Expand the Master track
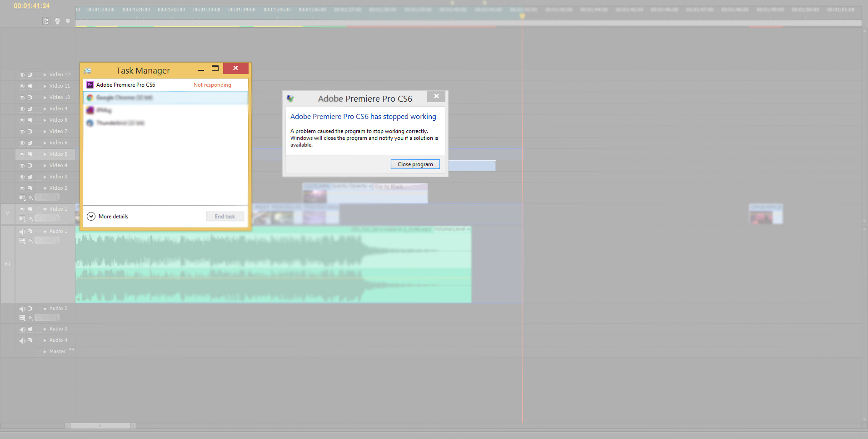 tap(45, 351)
